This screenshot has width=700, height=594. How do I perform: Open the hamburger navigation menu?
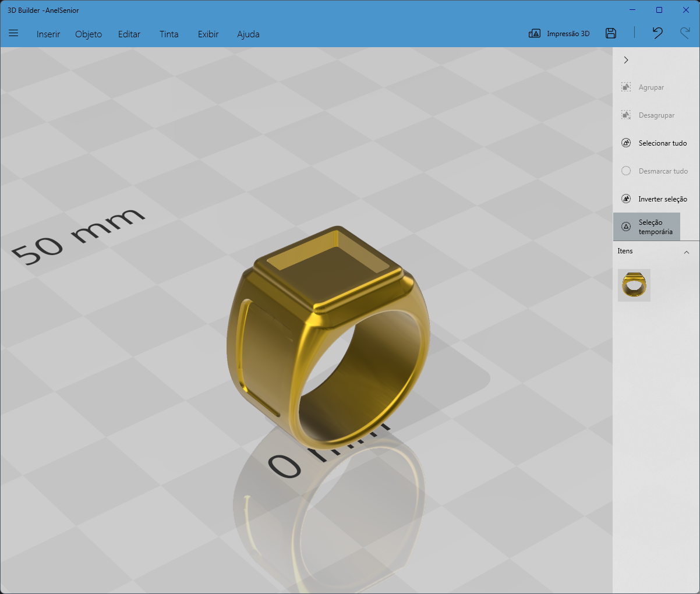point(13,33)
